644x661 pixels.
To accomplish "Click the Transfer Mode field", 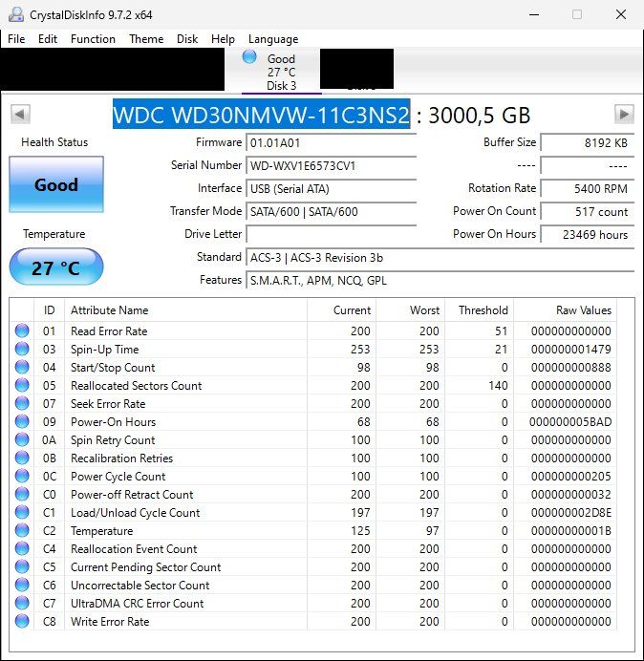I will click(331, 211).
